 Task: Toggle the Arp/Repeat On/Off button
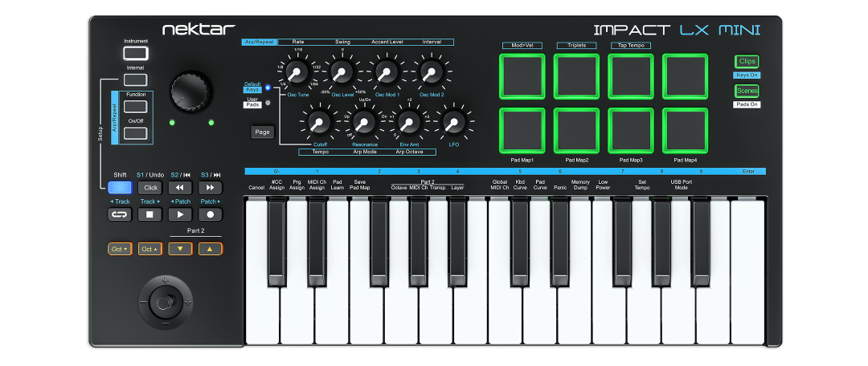pyautogui.click(x=136, y=133)
